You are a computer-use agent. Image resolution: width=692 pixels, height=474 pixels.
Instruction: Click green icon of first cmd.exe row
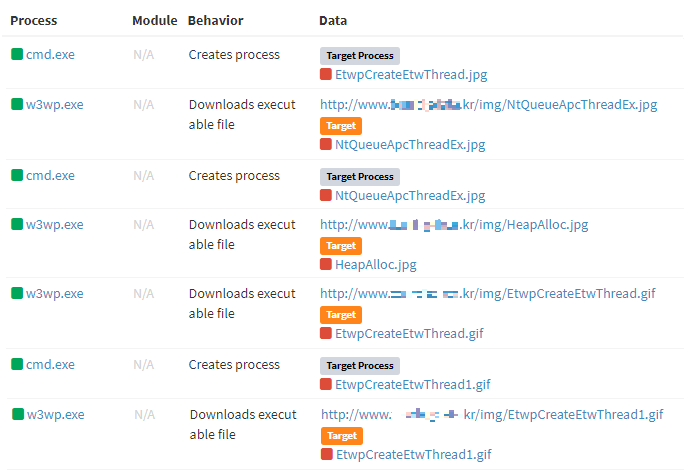(17, 54)
